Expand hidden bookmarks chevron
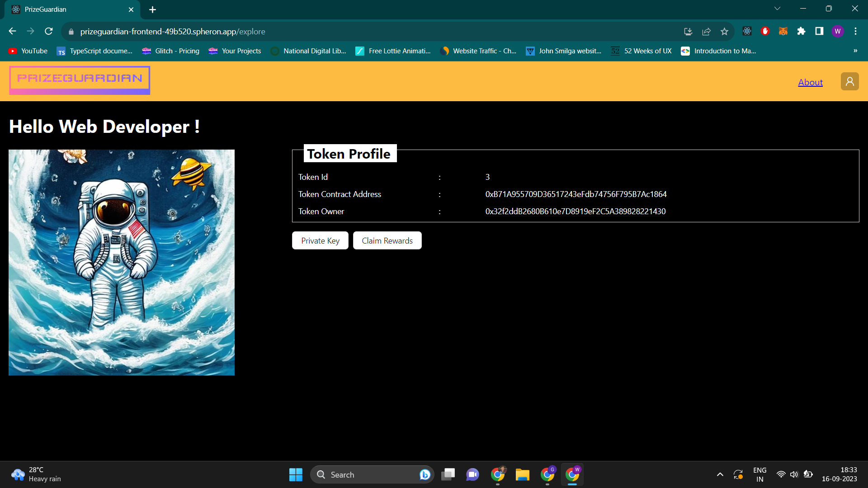The image size is (868, 488). pos(855,51)
